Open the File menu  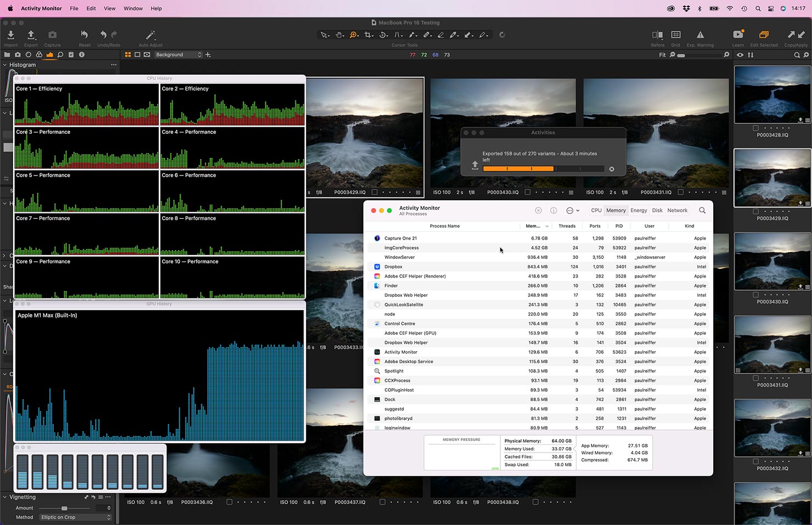74,8
